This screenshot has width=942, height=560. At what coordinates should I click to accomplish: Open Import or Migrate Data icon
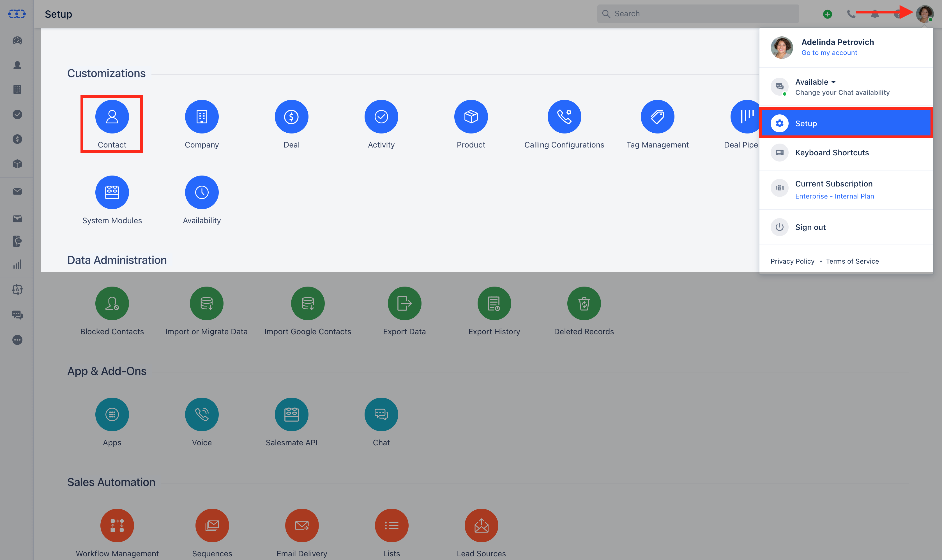click(206, 303)
